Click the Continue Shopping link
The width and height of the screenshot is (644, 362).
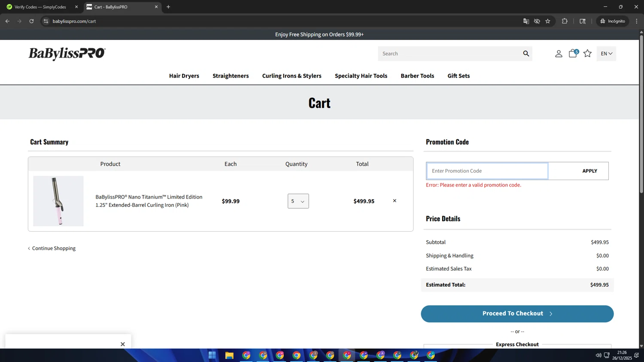52,248
